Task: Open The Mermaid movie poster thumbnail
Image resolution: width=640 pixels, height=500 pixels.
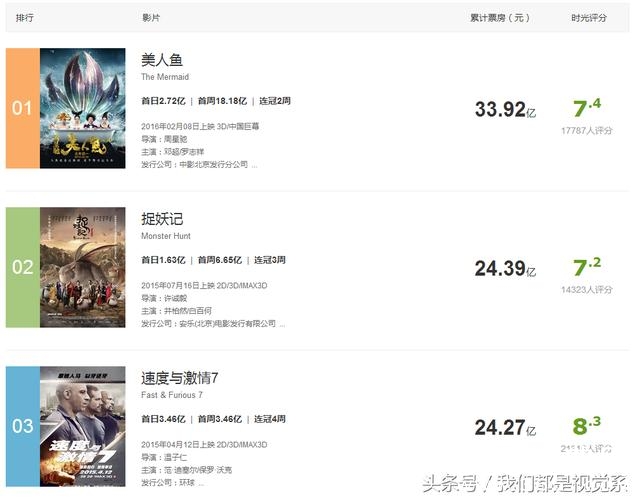Action: tap(82, 108)
